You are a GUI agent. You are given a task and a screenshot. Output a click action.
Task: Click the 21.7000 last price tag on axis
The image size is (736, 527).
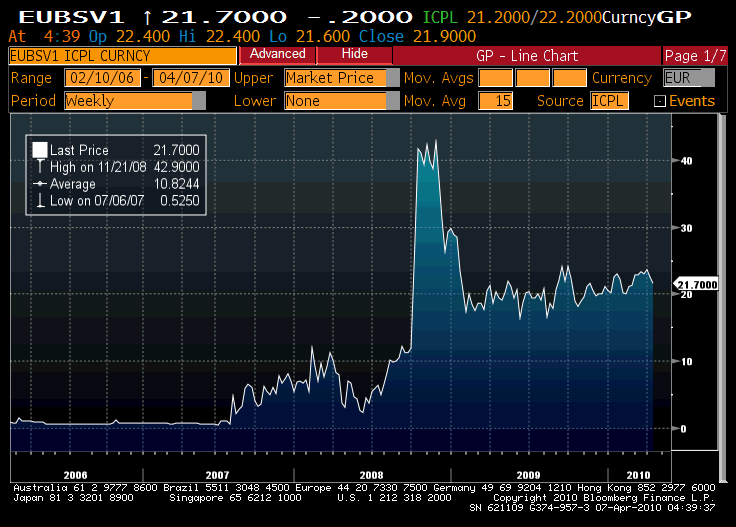pyautogui.click(x=699, y=284)
